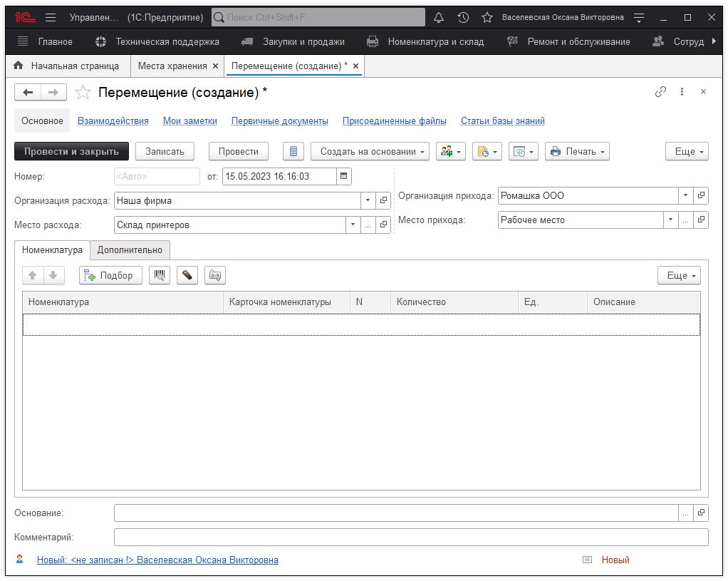Open the Создать на основании dropdown
The image size is (728, 581).
[370, 151]
